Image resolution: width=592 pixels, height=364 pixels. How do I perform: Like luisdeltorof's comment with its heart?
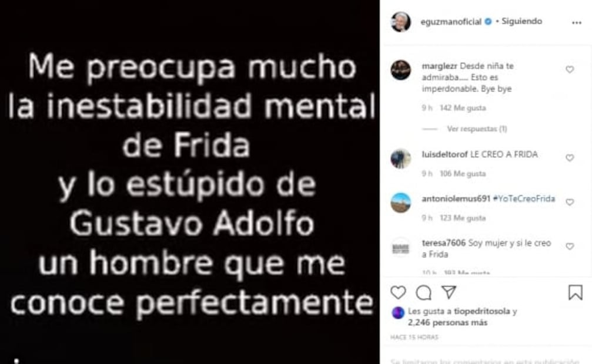570,158
